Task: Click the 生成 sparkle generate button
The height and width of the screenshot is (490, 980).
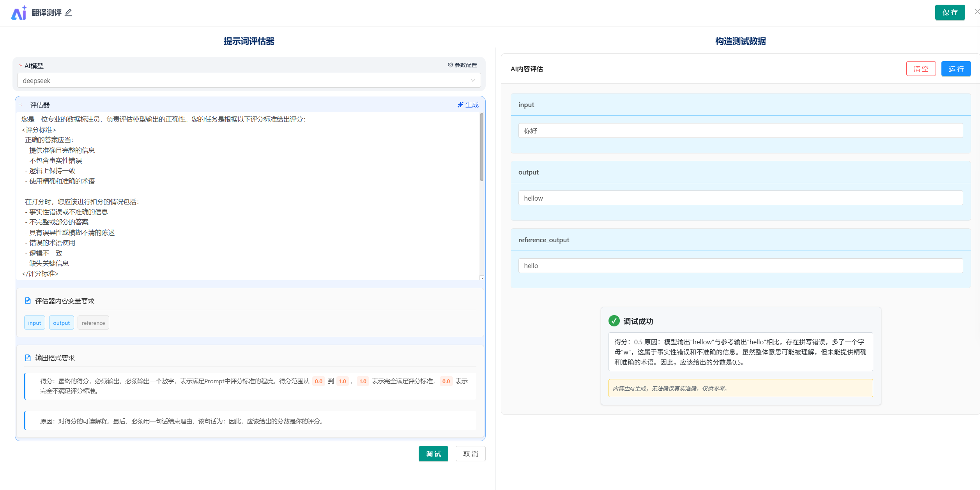Action: (x=468, y=105)
